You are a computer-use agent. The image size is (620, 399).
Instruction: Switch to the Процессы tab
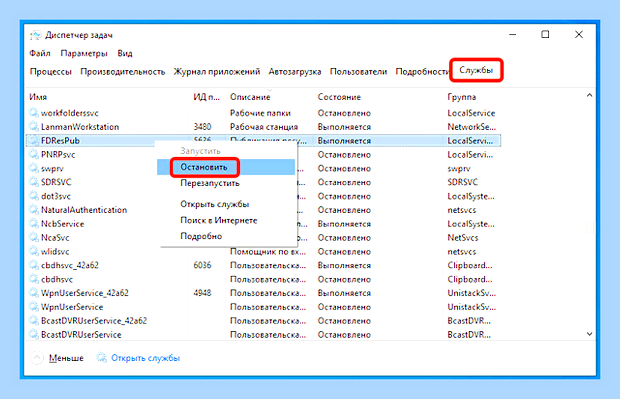tap(51, 72)
